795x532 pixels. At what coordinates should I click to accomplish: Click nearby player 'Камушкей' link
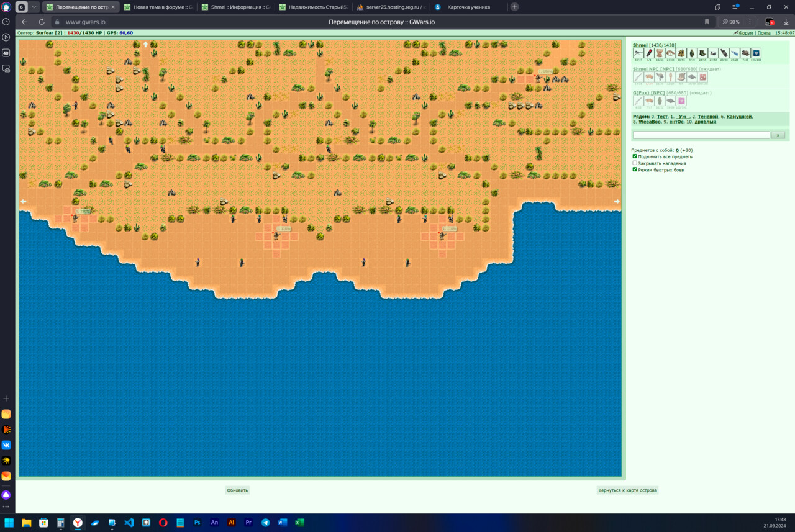click(739, 117)
